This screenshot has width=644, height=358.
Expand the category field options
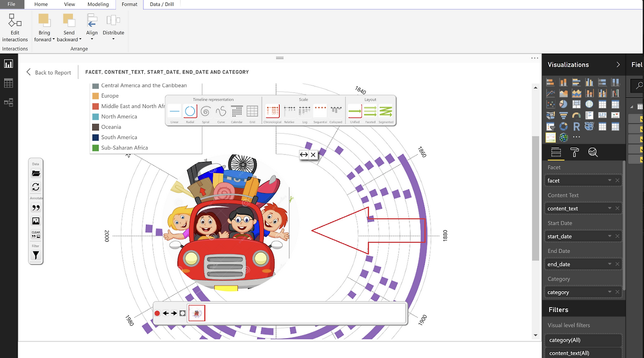coord(609,292)
